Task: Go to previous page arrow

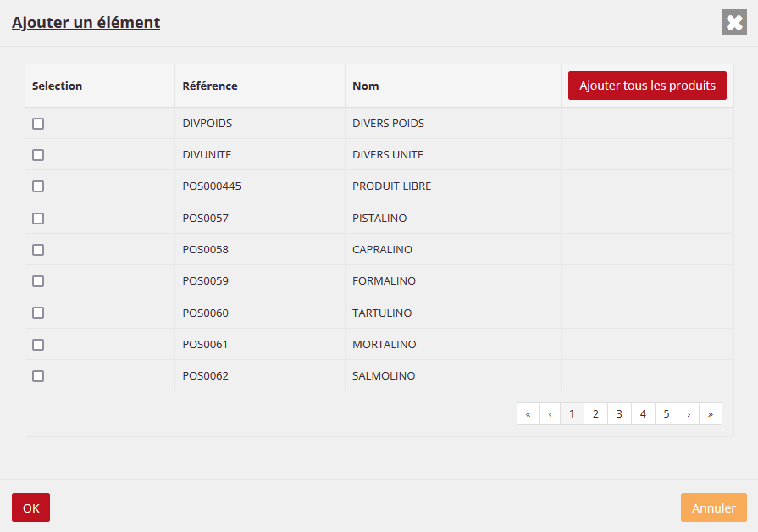Action: (551, 414)
